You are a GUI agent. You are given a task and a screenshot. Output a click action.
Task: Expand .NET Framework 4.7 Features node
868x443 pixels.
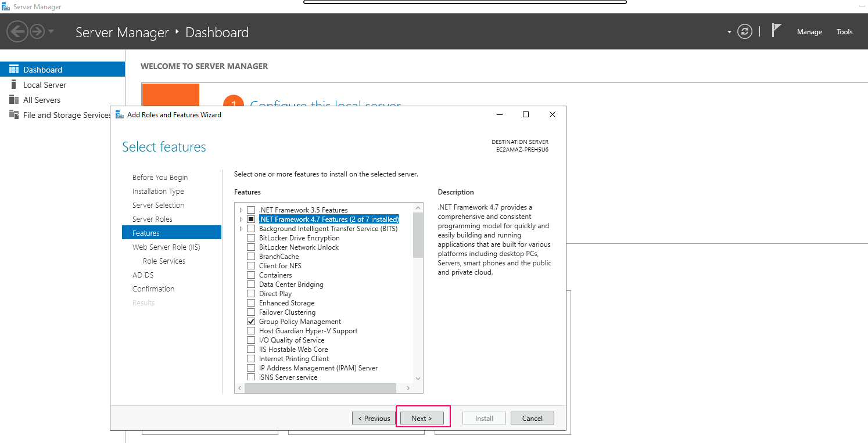tap(241, 219)
